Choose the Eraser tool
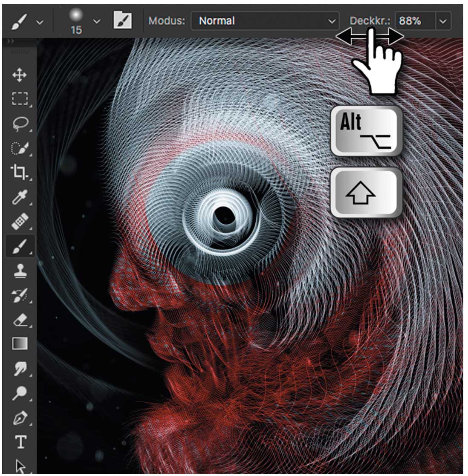This screenshot has height=476, width=468. pos(20,320)
